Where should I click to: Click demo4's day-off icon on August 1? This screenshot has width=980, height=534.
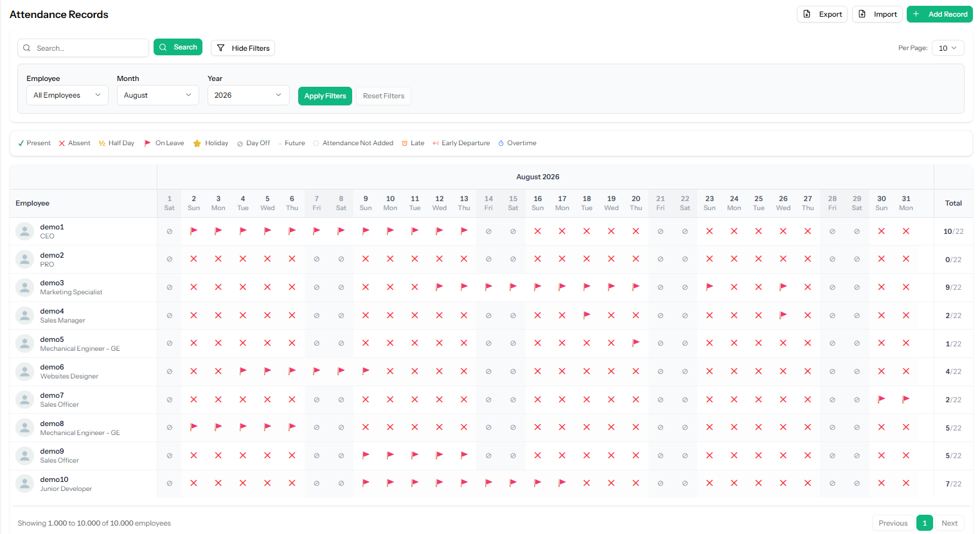170,316
